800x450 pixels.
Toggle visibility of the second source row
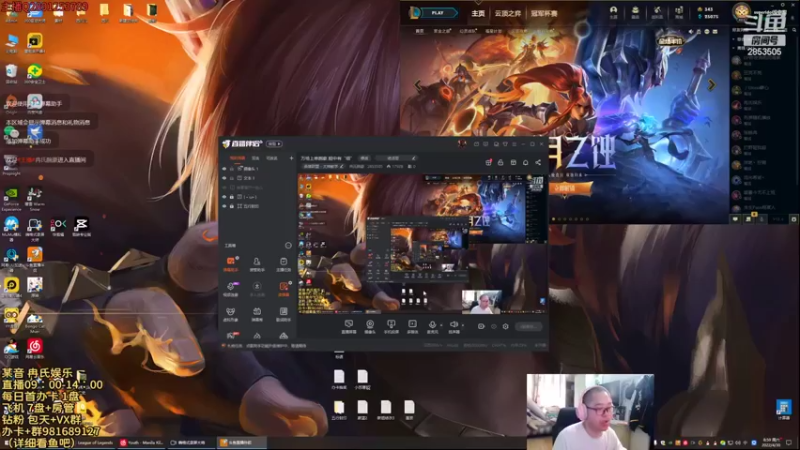224,178
